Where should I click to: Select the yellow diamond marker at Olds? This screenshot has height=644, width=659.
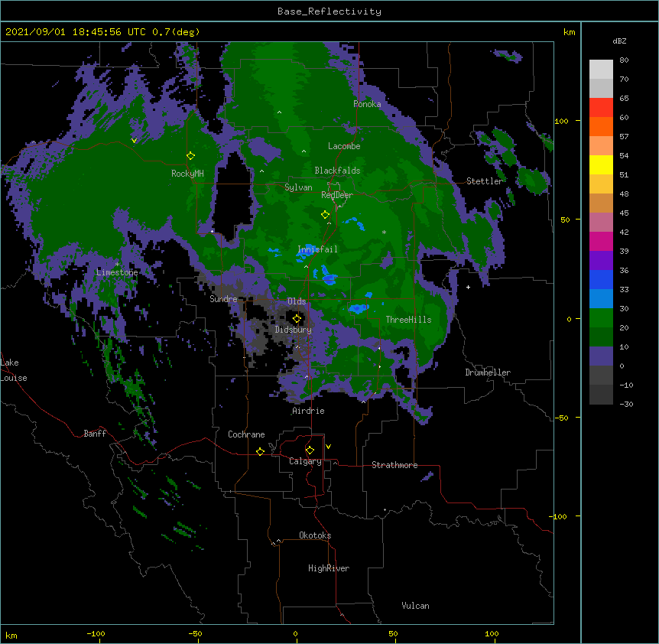[297, 318]
